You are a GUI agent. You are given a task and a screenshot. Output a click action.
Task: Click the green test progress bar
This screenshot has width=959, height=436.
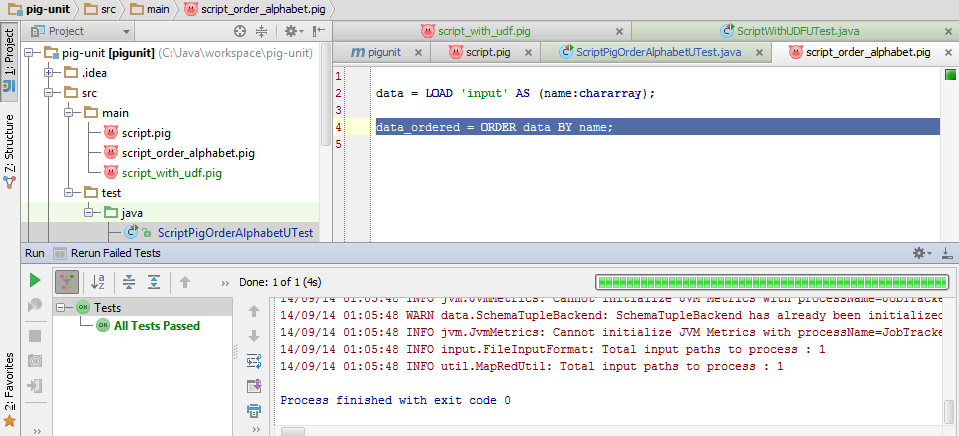point(768,282)
